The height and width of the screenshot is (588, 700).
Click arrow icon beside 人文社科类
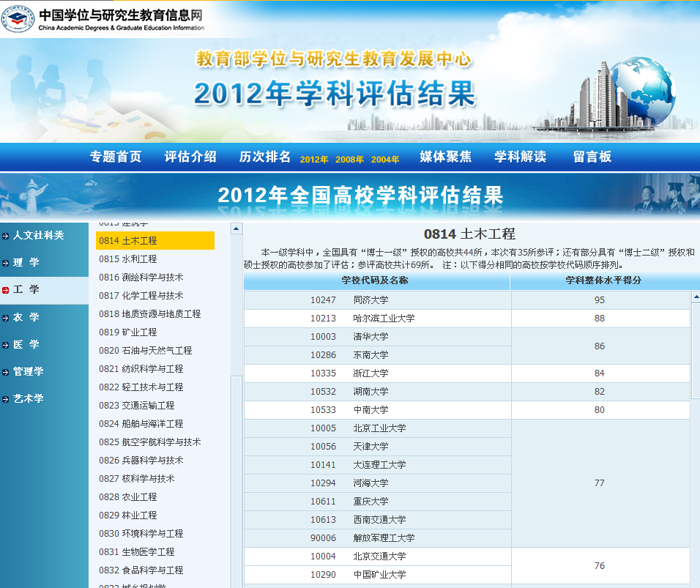[5, 236]
